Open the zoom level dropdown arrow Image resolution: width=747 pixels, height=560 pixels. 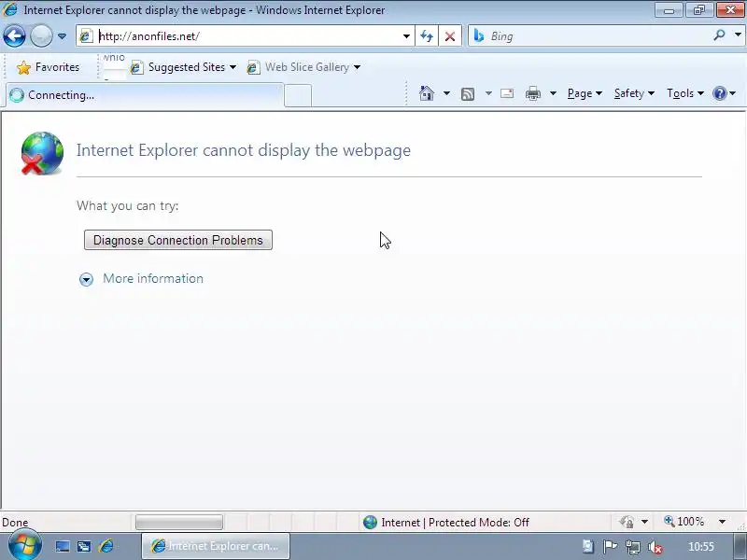point(722,522)
